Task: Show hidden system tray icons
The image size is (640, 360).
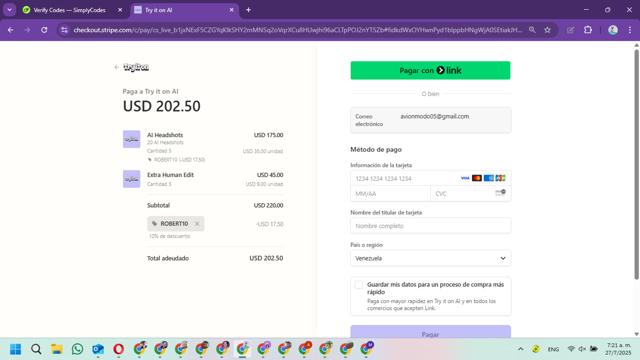Action: click(520, 349)
